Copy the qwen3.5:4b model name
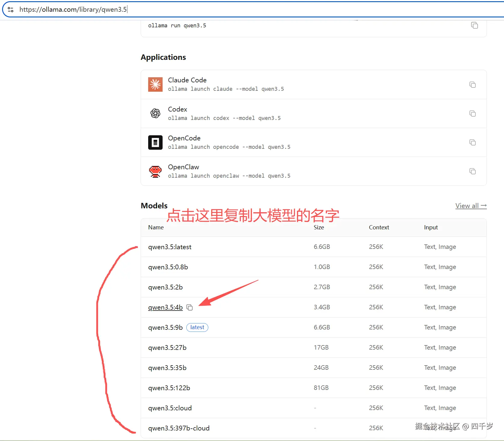Viewport: 504px width, 441px height. [x=190, y=307]
